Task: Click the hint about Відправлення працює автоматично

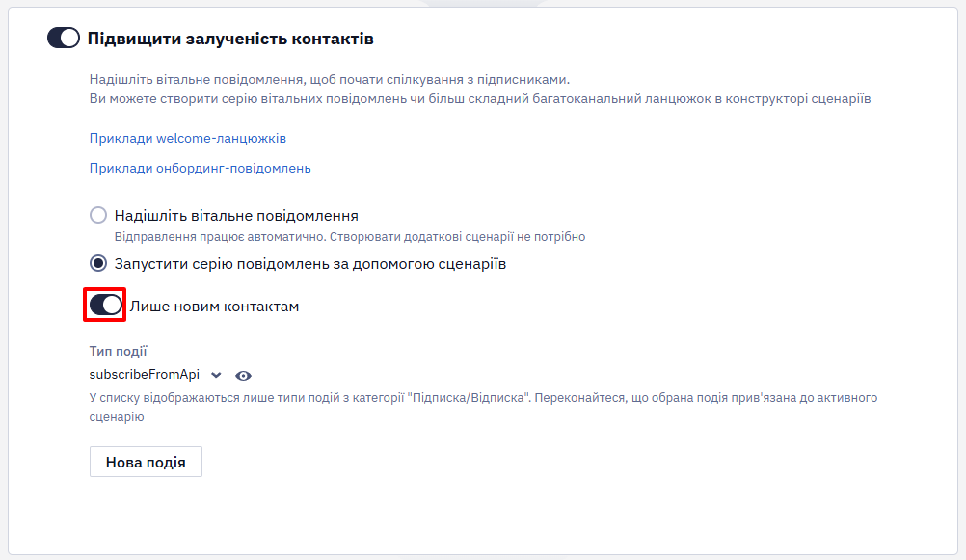Action: tap(350, 237)
